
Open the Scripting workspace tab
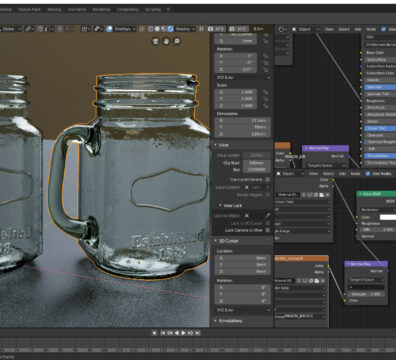coord(153,9)
